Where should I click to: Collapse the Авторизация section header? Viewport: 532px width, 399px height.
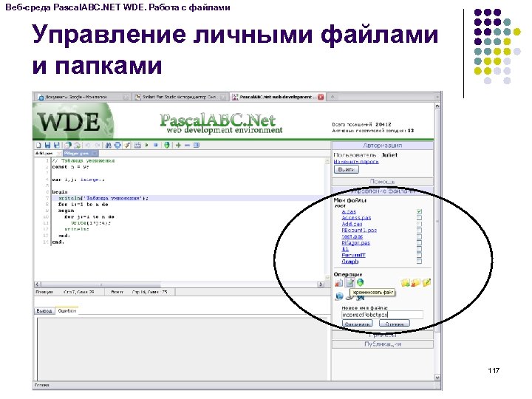point(383,146)
